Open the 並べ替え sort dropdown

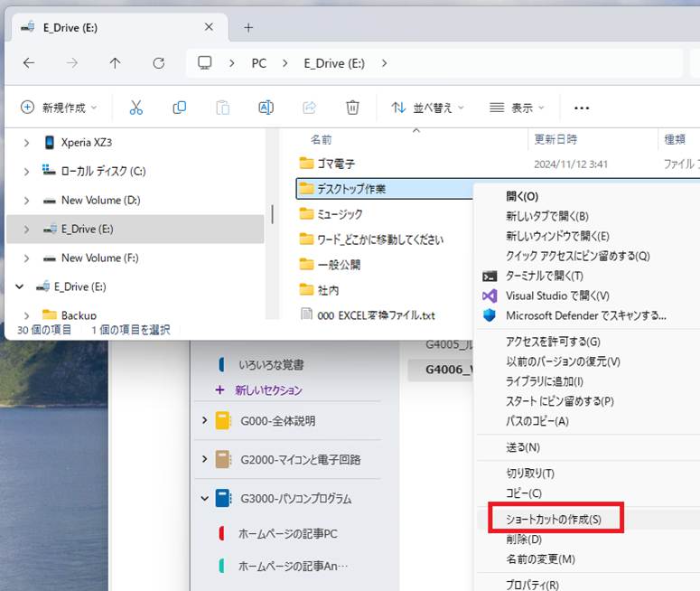(x=427, y=108)
